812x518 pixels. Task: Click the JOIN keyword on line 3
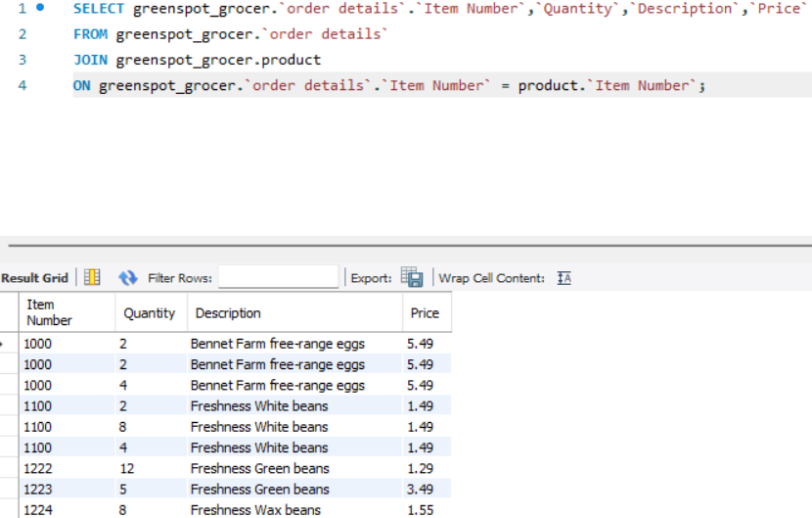click(x=90, y=60)
